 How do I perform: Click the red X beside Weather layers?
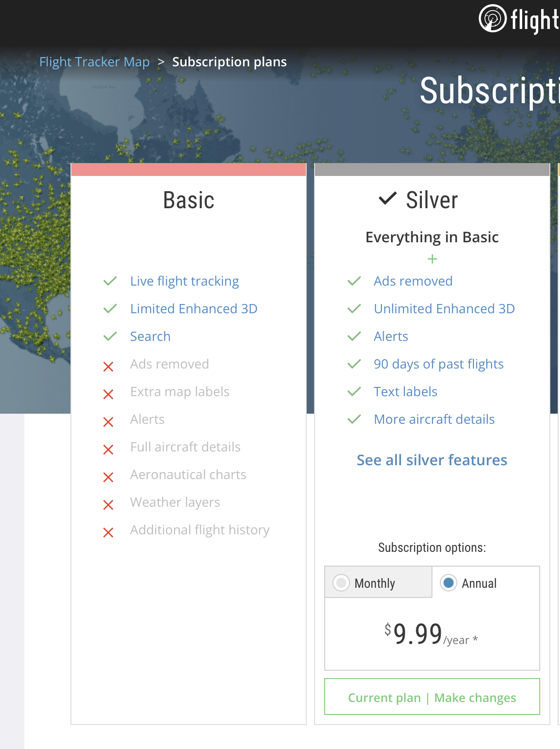108,505
